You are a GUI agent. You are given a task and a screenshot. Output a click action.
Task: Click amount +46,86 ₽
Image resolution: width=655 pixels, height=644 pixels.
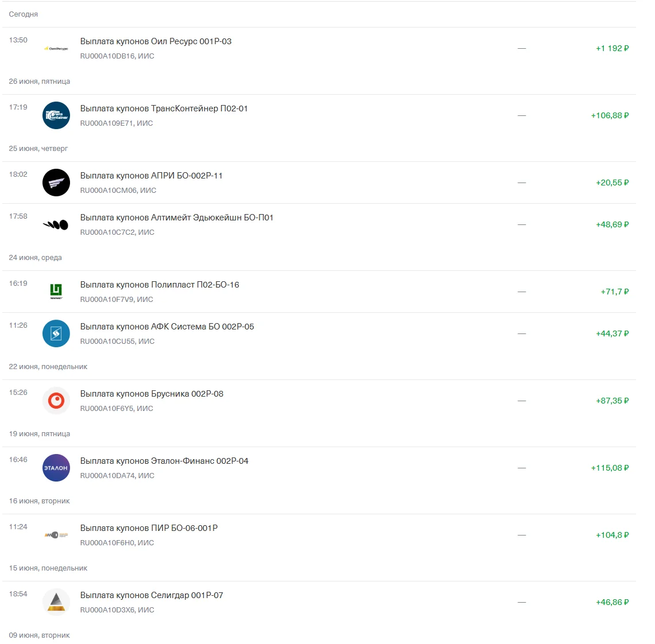(612, 602)
